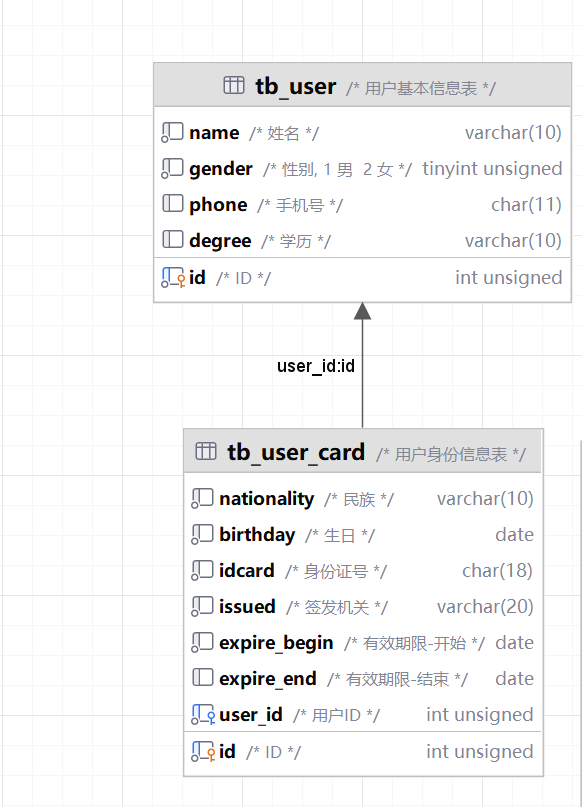Select the gender column icon
Image resolution: width=582 pixels, height=807 pixels.
point(172,168)
